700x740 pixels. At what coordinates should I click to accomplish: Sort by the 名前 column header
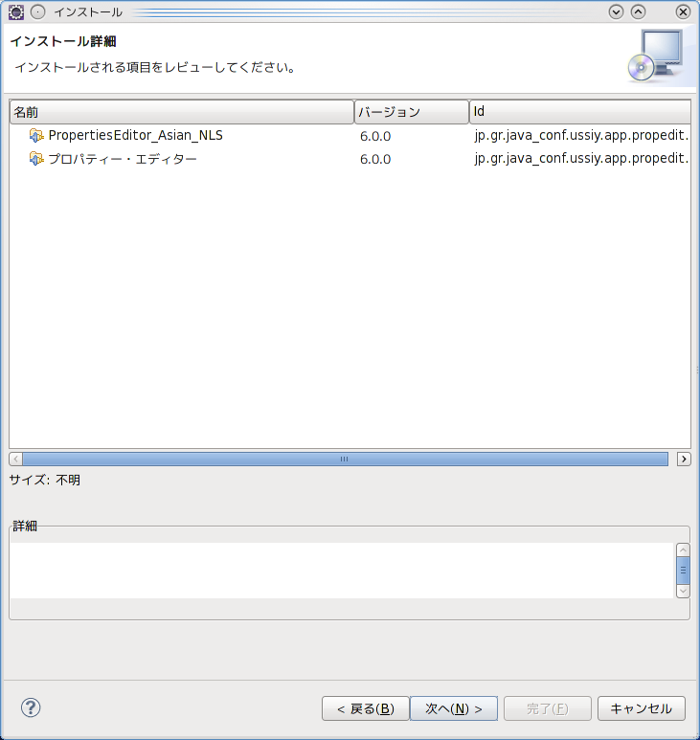[182, 112]
